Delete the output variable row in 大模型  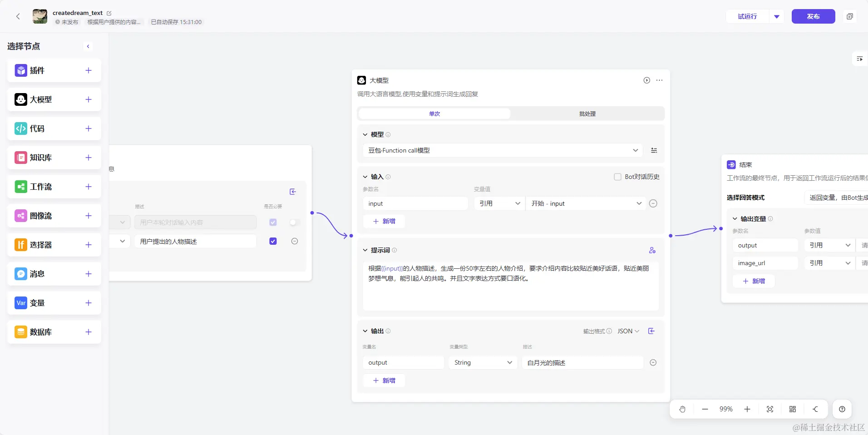(x=653, y=362)
